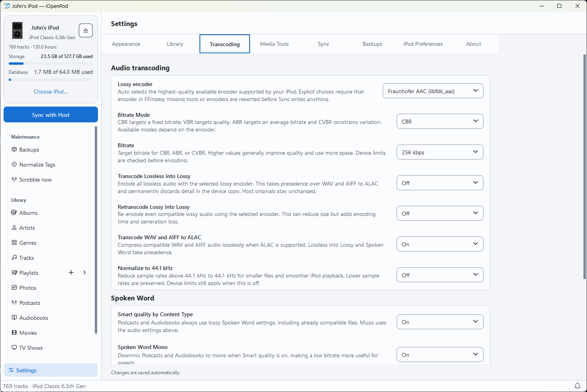Screen dimensions: 587x392
Task: Add a new playlist with plus icon
Action: tap(71, 272)
